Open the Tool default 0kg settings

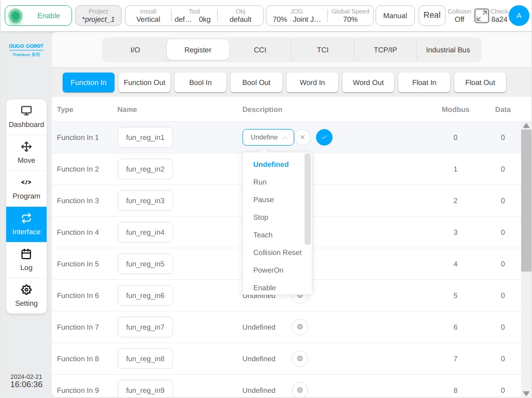coord(194,16)
